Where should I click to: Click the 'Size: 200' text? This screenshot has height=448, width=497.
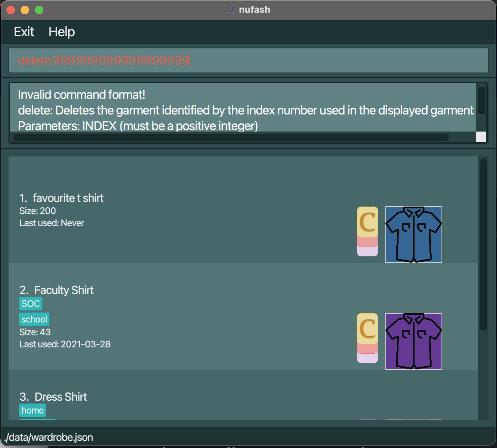(38, 211)
